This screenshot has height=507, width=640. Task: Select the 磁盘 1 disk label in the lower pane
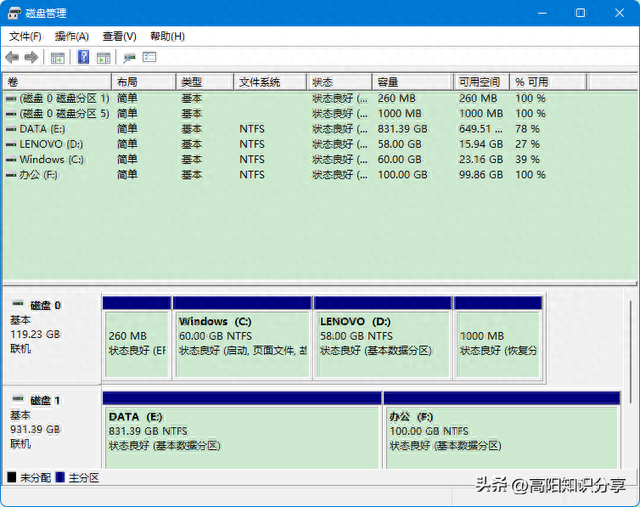pos(45,400)
